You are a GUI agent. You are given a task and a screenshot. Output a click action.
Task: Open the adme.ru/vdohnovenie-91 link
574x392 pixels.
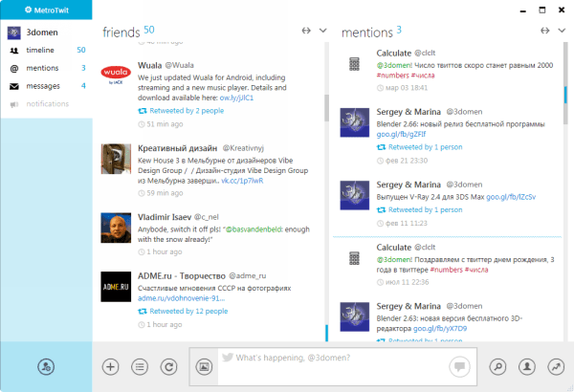coord(181,298)
